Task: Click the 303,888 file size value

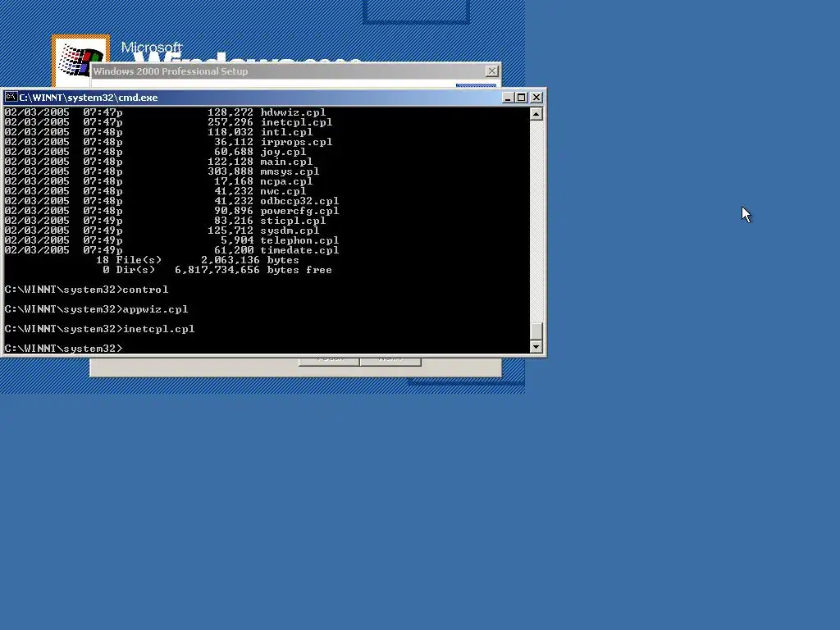Action: (231, 171)
